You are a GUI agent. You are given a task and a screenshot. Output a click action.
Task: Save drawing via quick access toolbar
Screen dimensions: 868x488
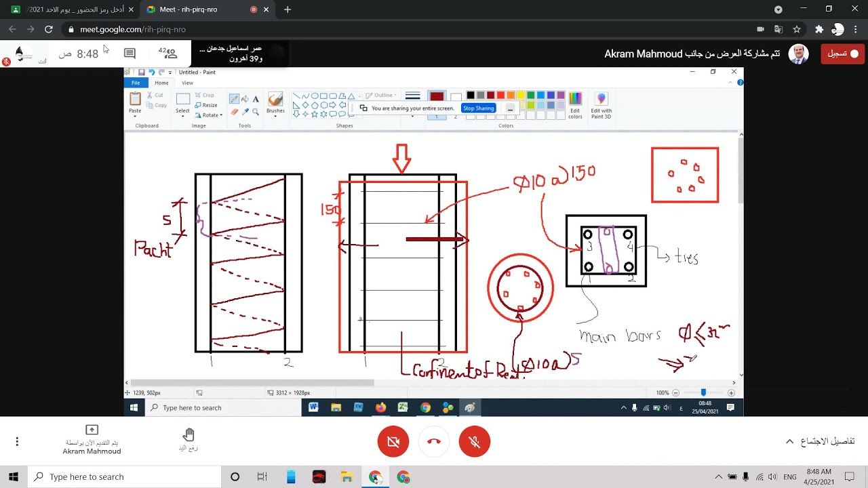click(x=141, y=73)
